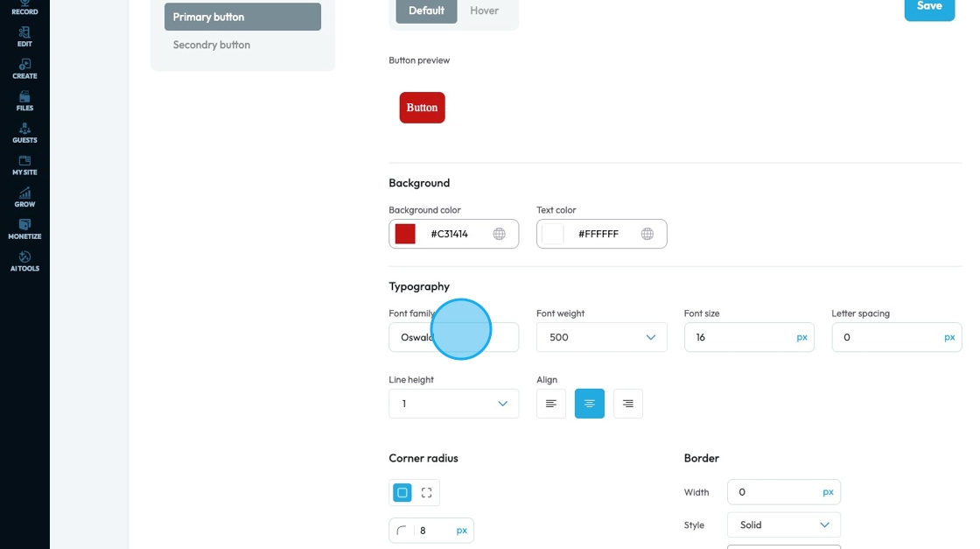This screenshot has width=980, height=549.
Task: Open the Guests section in sidebar
Action: (x=24, y=133)
